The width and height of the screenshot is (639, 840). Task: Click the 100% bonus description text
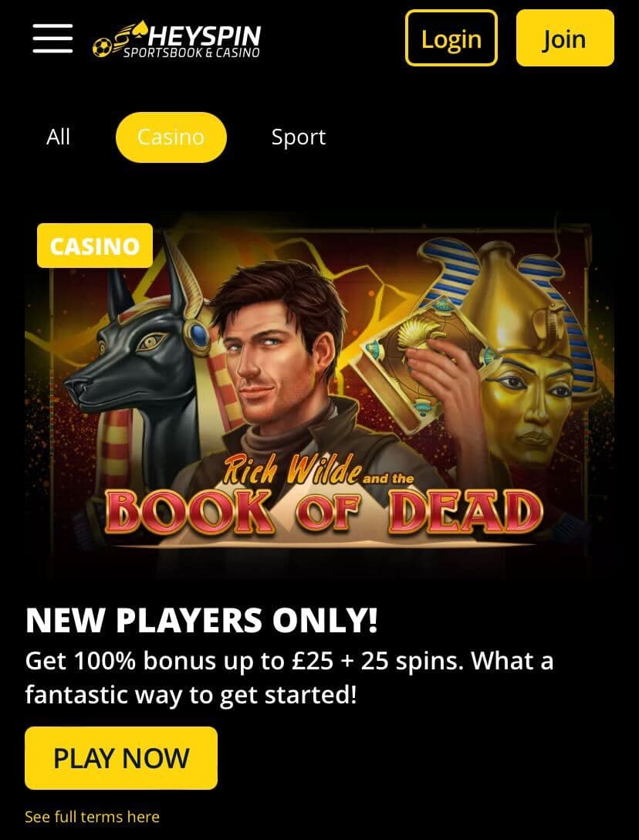point(289,678)
